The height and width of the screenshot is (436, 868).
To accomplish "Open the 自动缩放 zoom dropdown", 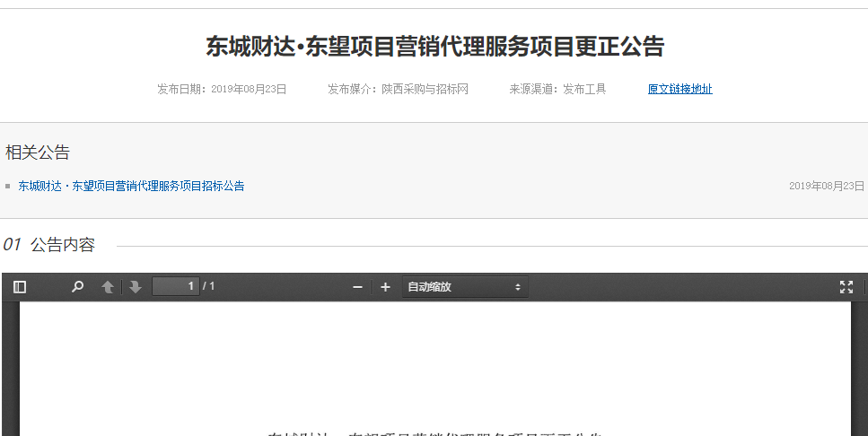I will (x=465, y=287).
